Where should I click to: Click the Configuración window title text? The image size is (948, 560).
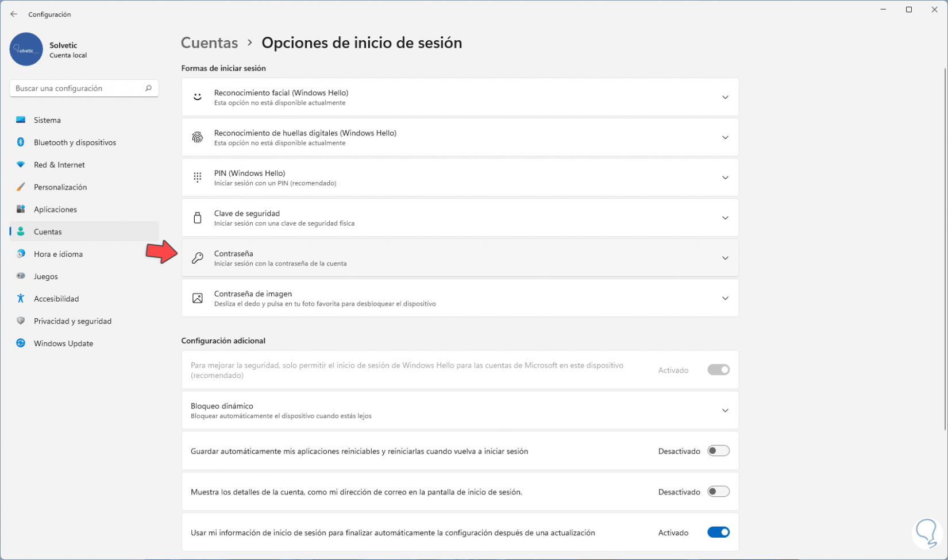(x=49, y=14)
